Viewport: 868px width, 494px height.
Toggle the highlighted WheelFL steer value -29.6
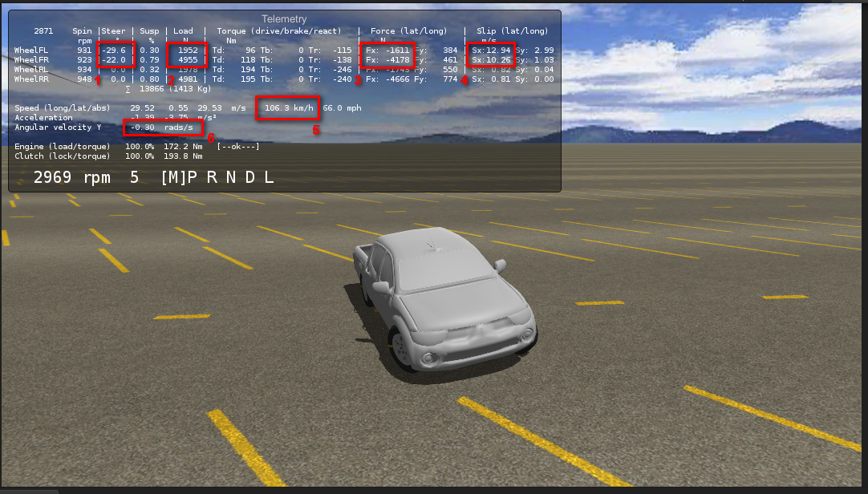pos(115,50)
